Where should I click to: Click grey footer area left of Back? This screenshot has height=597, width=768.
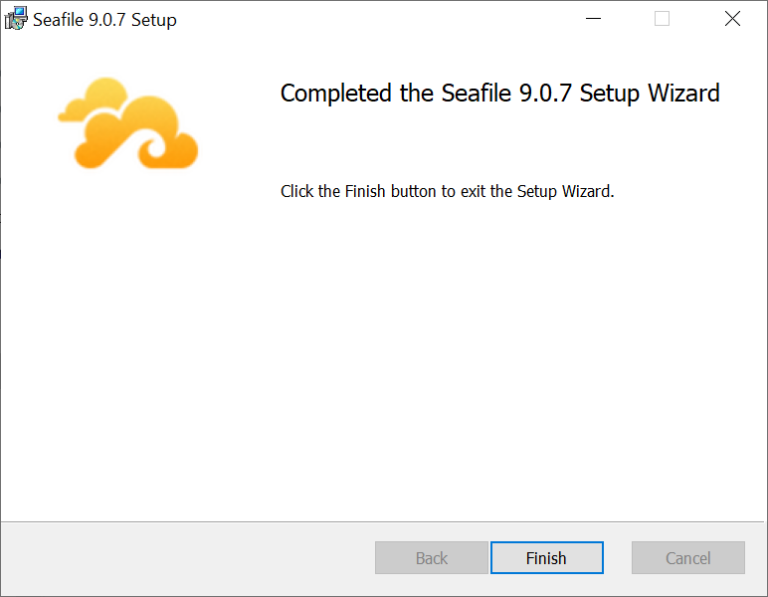coord(180,558)
